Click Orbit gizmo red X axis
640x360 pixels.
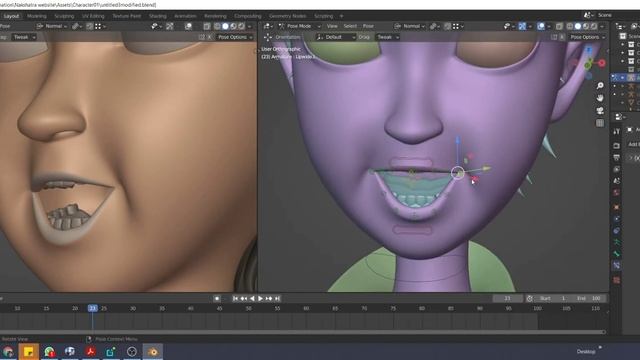(602, 63)
